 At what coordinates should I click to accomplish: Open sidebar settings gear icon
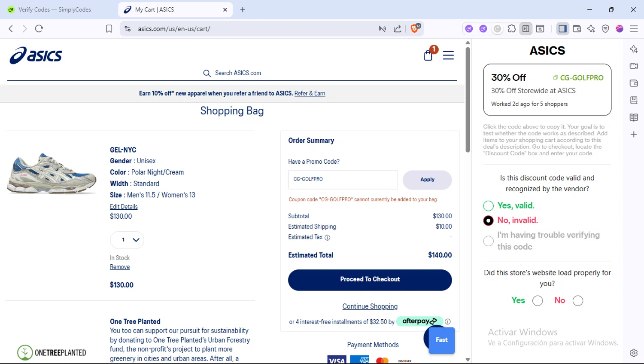(634, 353)
